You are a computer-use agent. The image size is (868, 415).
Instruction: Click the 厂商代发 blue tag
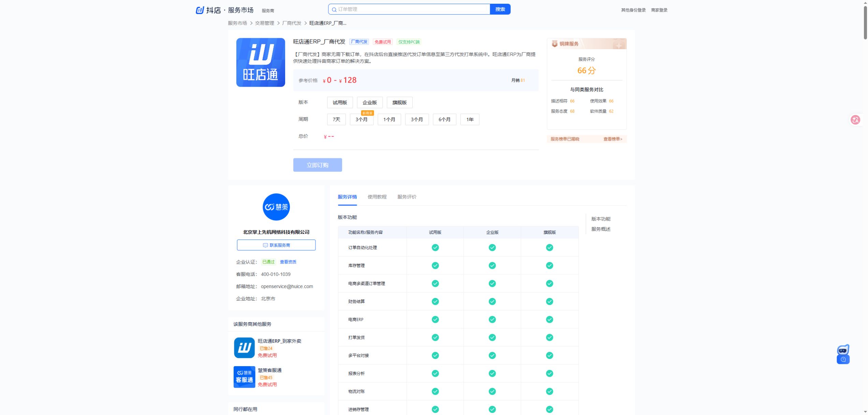pos(359,42)
